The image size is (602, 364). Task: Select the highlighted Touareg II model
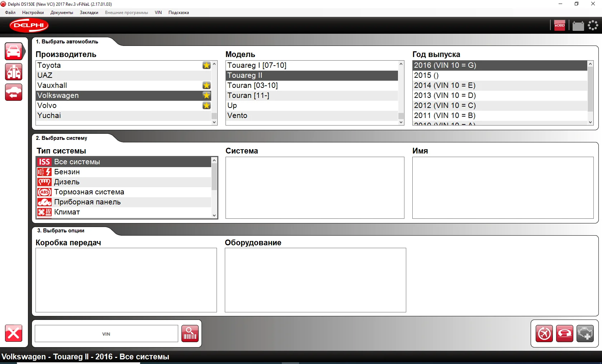click(312, 75)
